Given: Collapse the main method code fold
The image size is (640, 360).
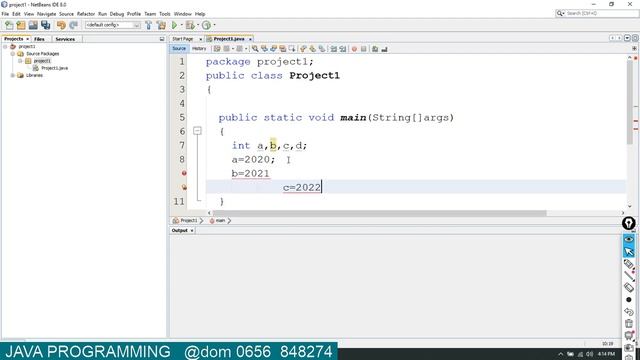Looking at the screenshot, I should pos(197,131).
